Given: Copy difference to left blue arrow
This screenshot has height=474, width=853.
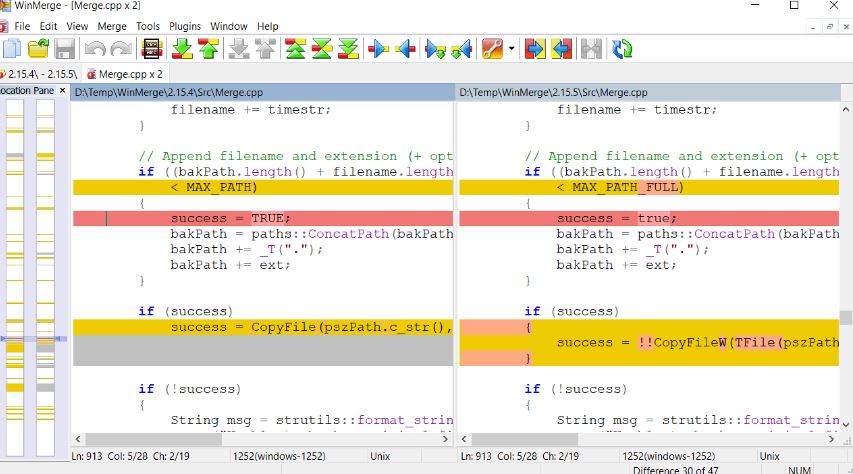Looking at the screenshot, I should point(405,49).
